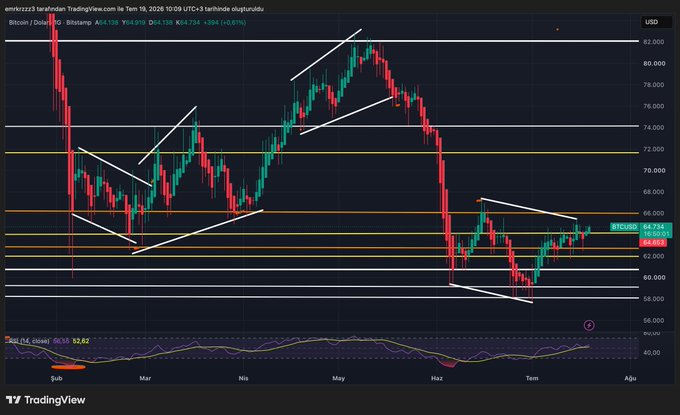
Task: Click the Tem month label on time axis
Action: [x=532, y=378]
